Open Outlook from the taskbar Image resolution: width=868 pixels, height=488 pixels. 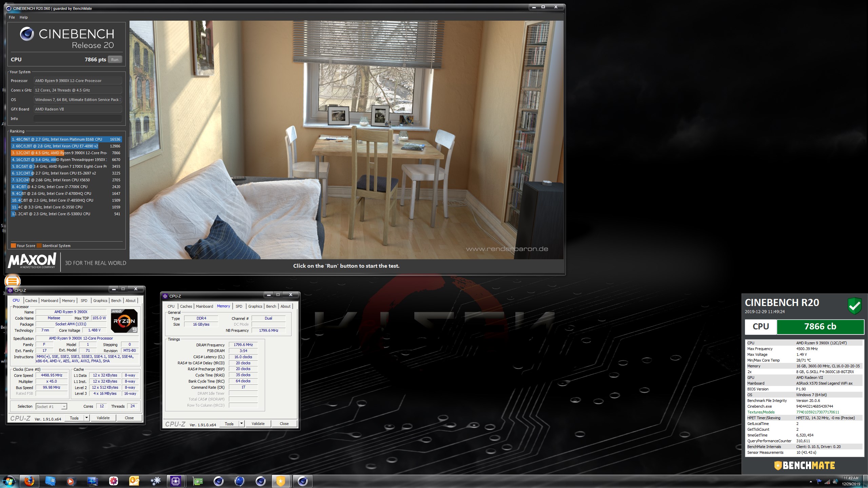pyautogui.click(x=134, y=481)
